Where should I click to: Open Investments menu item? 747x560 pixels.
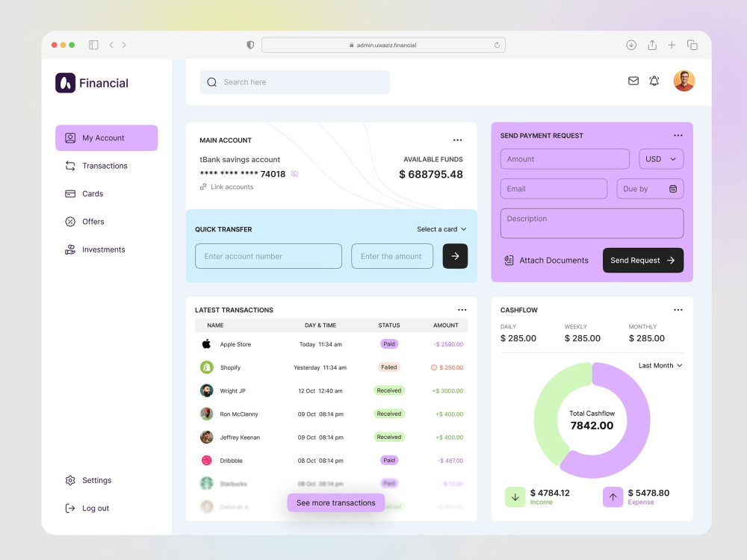[x=95, y=249]
